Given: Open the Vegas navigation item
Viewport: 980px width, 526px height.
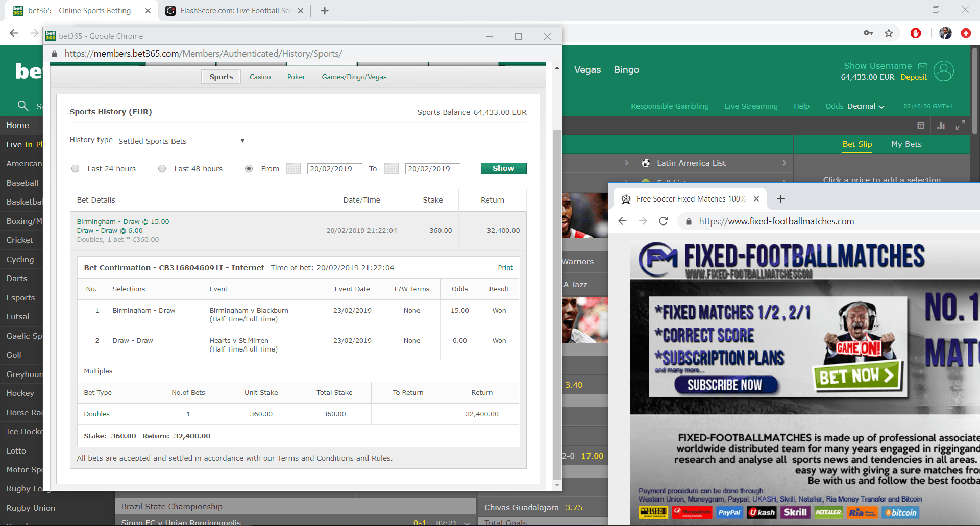Looking at the screenshot, I should pos(587,70).
